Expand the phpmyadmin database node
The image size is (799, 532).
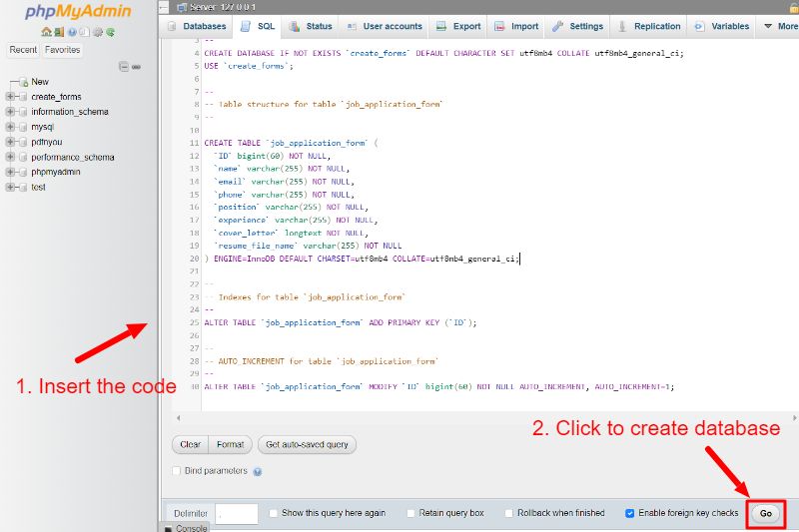[10, 172]
